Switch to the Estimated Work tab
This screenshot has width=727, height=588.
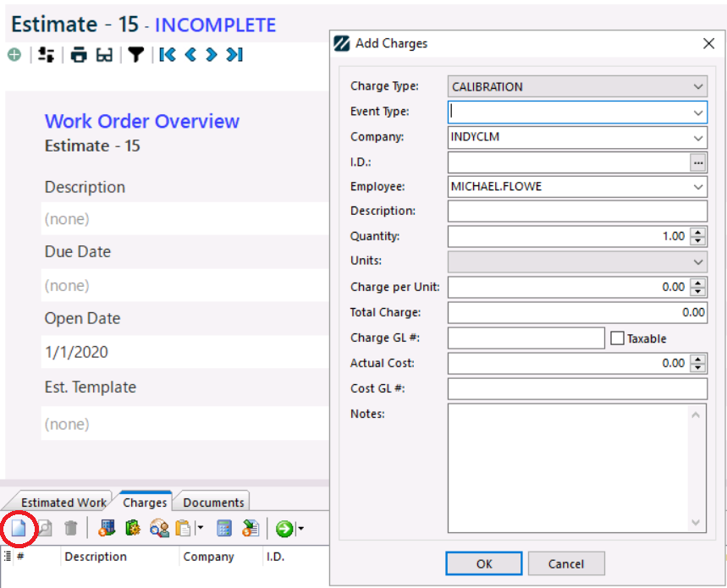[64, 503]
